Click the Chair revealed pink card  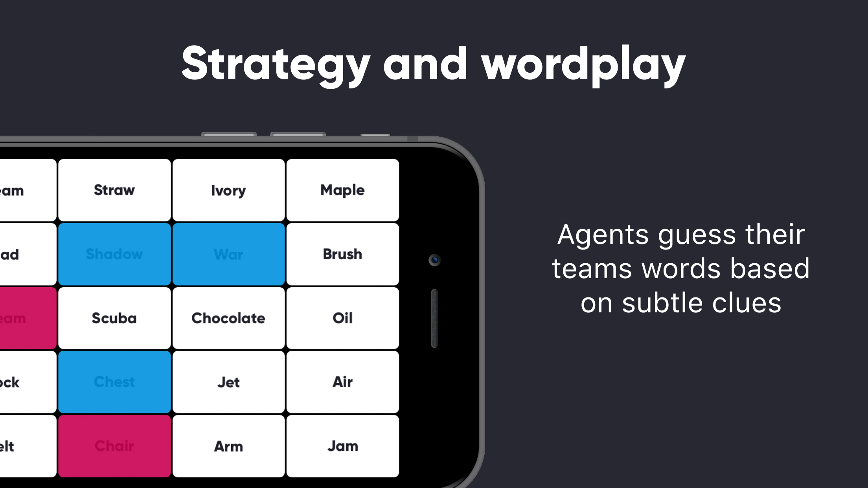(114, 446)
